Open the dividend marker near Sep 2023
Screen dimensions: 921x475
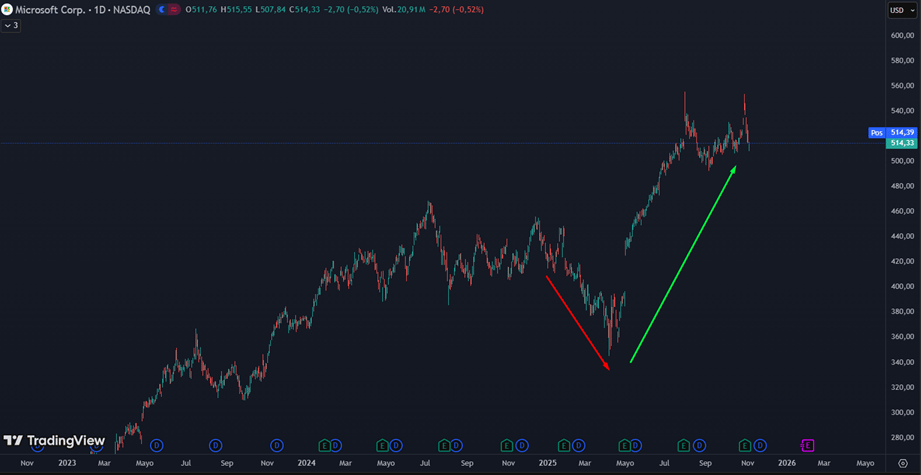[x=216, y=446]
